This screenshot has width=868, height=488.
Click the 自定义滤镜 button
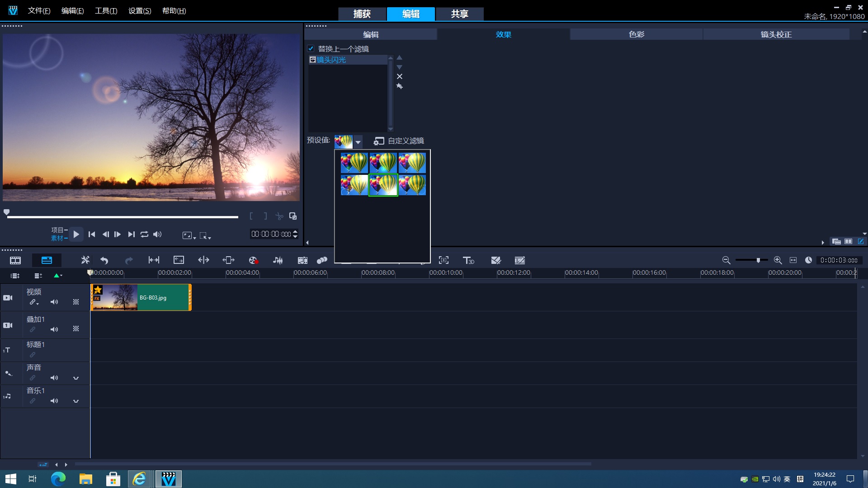(399, 141)
